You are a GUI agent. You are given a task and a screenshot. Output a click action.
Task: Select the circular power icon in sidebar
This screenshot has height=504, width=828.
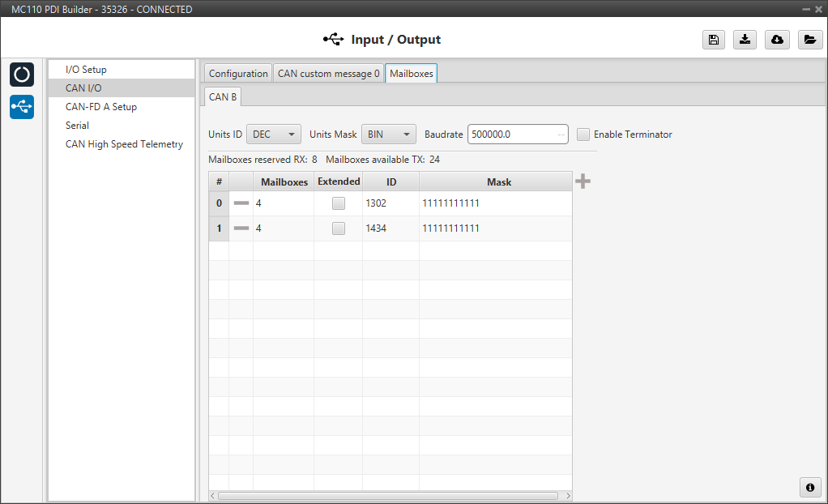tap(22, 75)
